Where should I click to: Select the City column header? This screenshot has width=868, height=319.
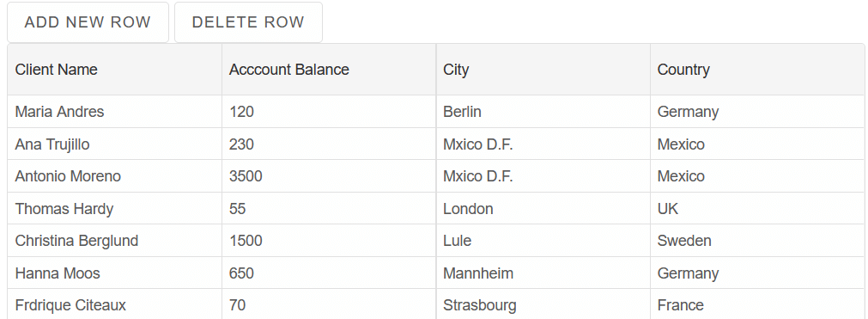543,70
